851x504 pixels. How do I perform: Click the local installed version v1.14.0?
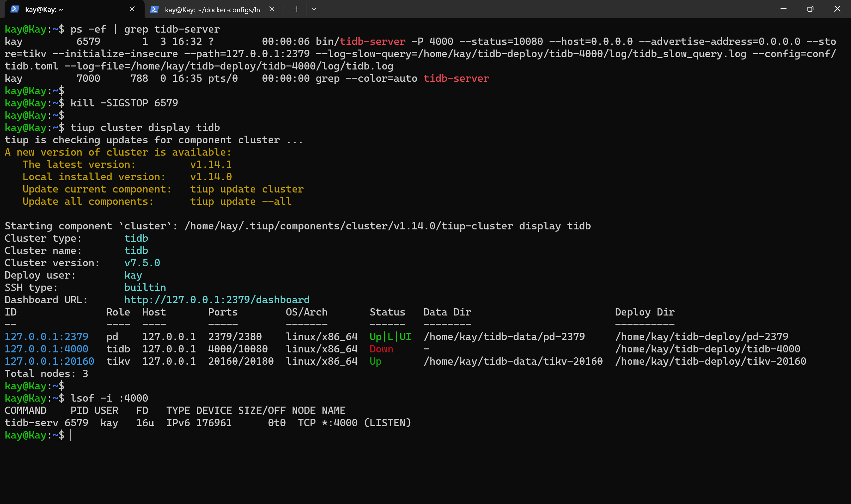click(211, 177)
